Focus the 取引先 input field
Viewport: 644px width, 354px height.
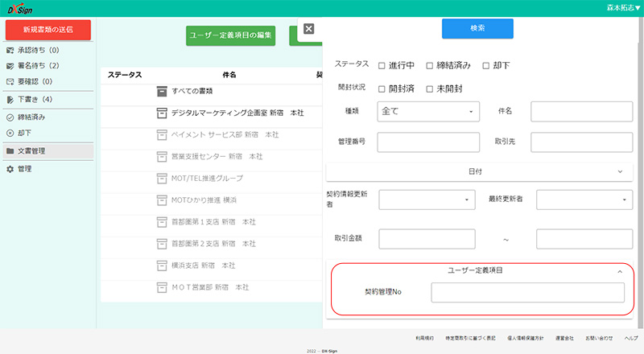pyautogui.click(x=581, y=142)
